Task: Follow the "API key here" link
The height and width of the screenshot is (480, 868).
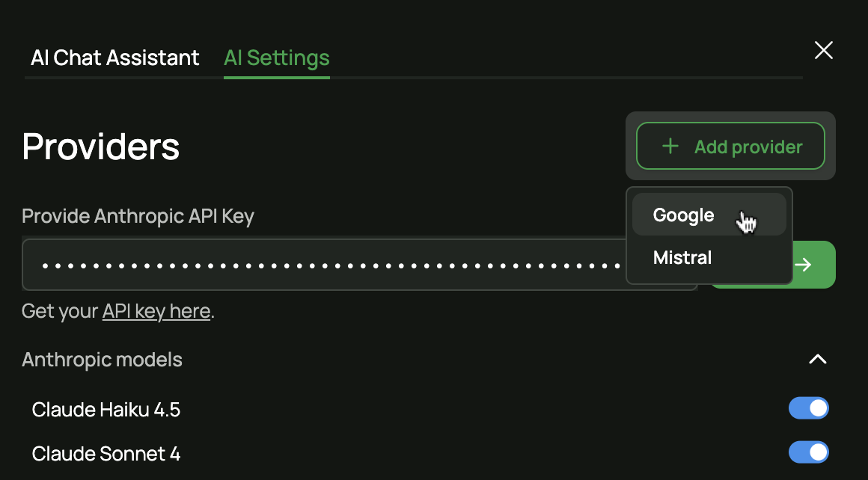Action: click(x=156, y=311)
